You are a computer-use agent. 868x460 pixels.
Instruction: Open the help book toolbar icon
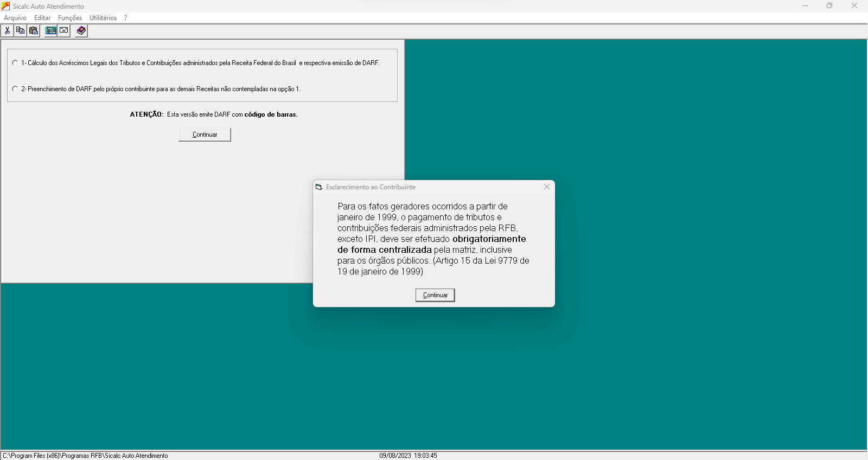click(81, 30)
